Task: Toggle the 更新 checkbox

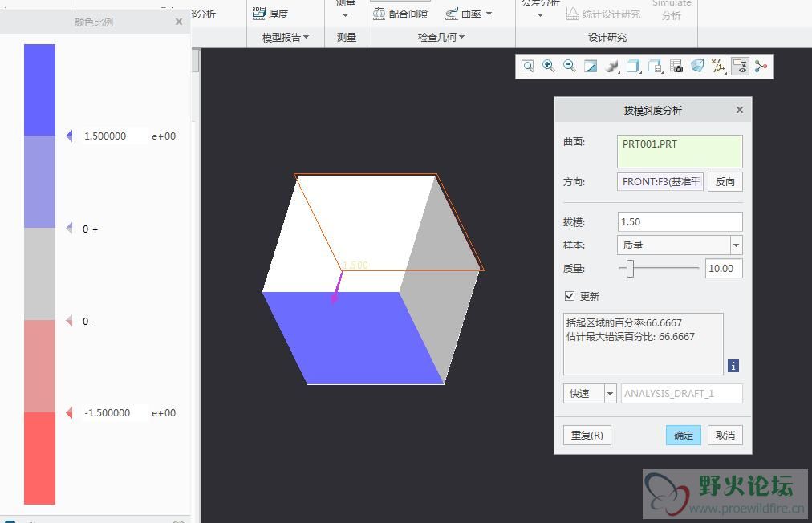Action: (x=570, y=296)
